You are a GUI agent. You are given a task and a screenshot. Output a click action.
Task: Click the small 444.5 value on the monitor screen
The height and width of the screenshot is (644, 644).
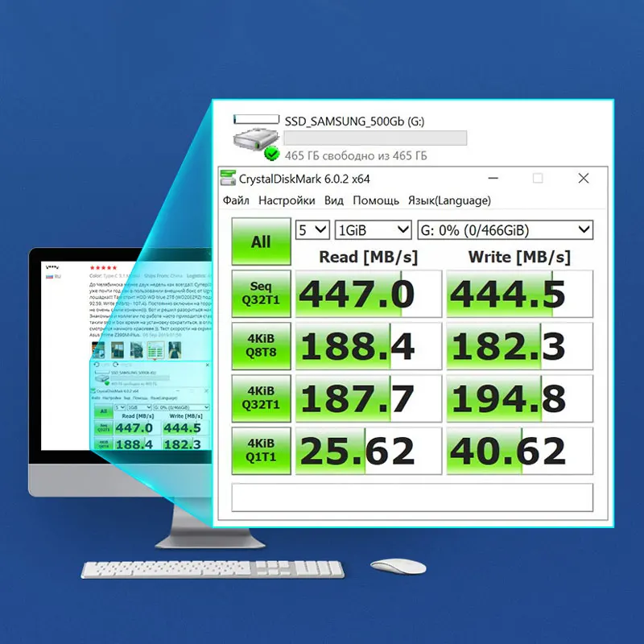[183, 428]
